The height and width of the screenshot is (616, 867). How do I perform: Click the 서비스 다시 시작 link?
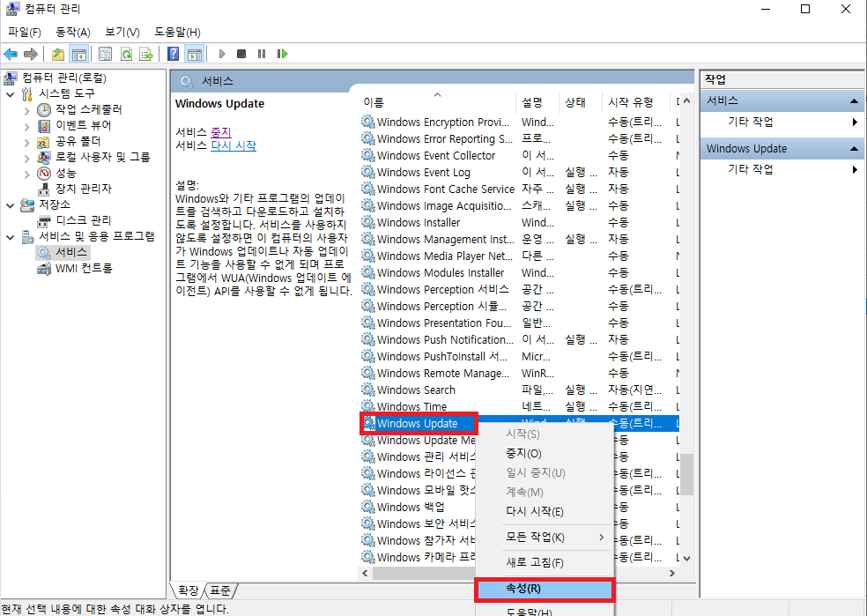[x=233, y=145]
